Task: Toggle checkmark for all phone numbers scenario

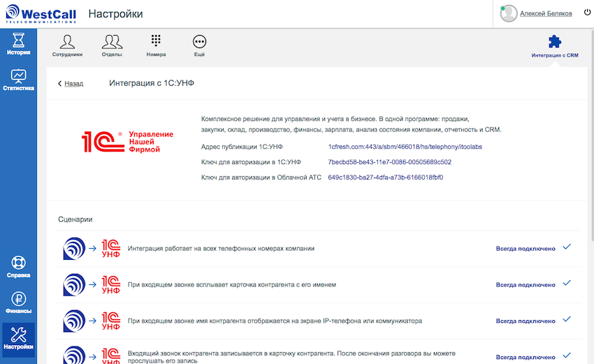Action: click(x=566, y=247)
